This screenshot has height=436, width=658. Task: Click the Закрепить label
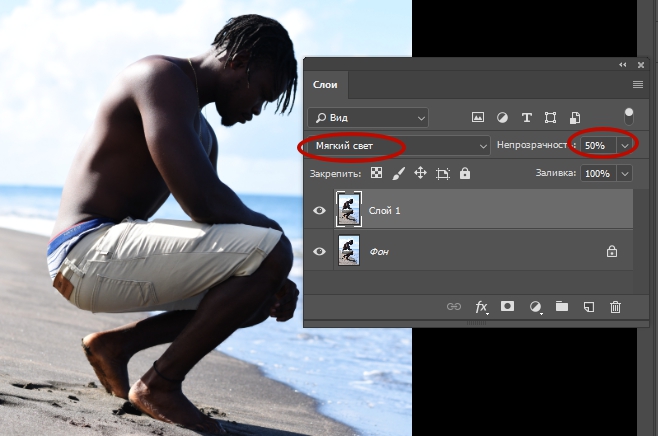335,174
